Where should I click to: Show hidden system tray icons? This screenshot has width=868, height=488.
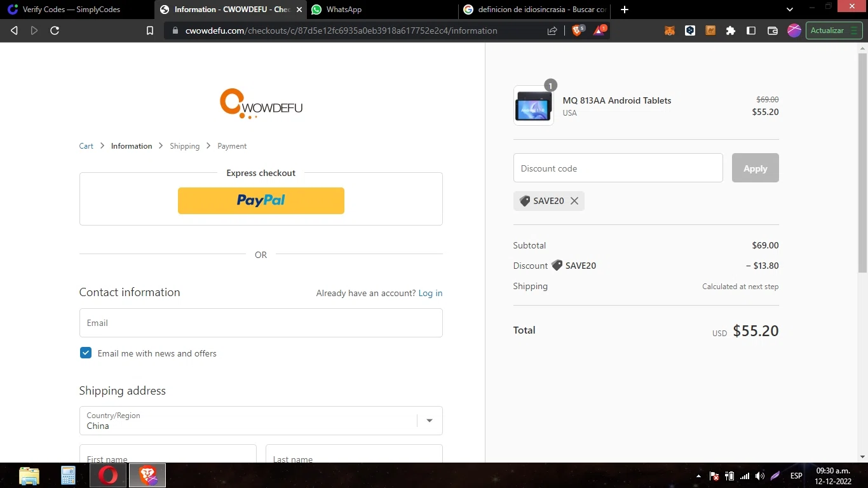[x=699, y=476]
